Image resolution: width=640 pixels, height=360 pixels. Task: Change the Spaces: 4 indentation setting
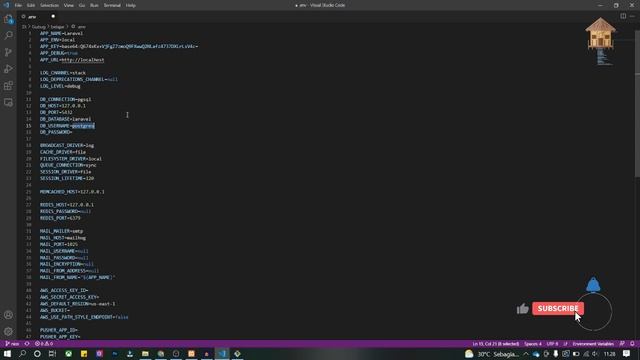point(533,344)
